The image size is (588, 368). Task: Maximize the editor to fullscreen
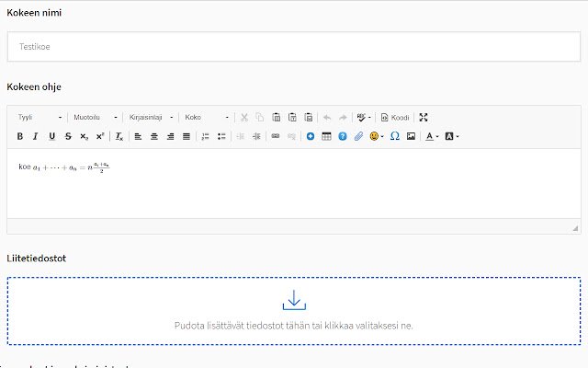pyautogui.click(x=424, y=118)
